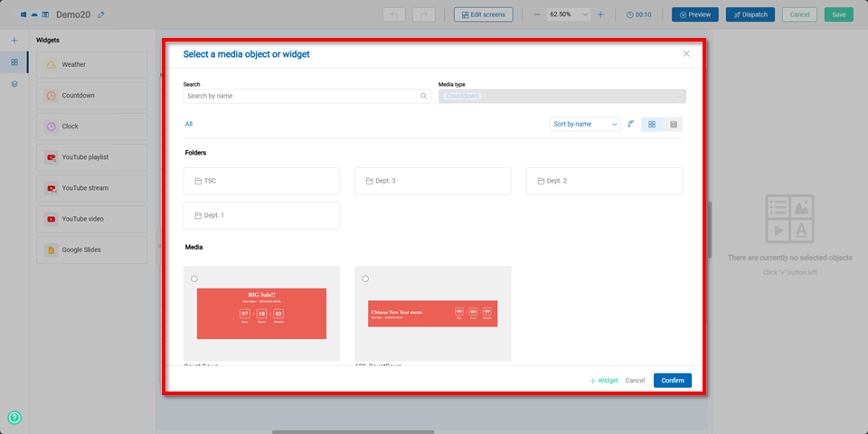Open the TSC folder
Viewport: 868px width, 434px height.
pyautogui.click(x=261, y=181)
